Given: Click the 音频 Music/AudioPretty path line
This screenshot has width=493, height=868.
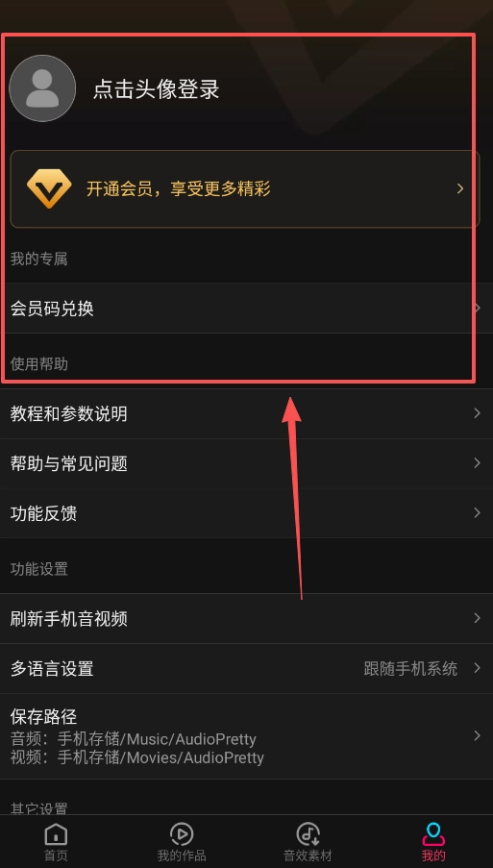Looking at the screenshot, I should click(134, 739).
